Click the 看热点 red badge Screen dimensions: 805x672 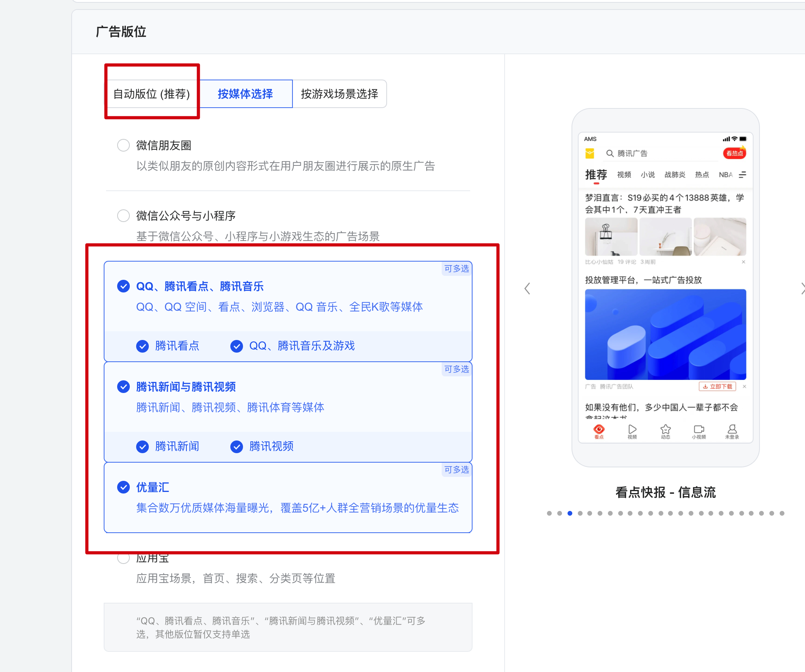pyautogui.click(x=735, y=153)
